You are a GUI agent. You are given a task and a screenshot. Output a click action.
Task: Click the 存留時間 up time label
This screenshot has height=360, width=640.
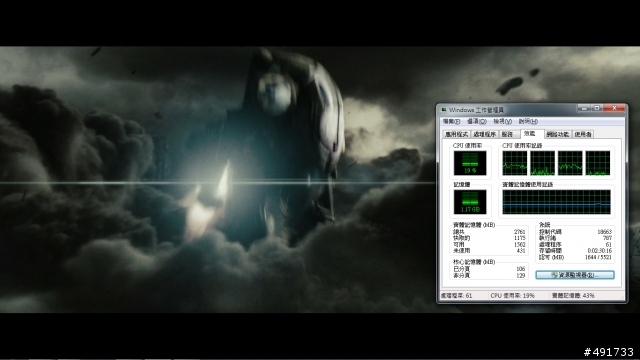point(550,251)
